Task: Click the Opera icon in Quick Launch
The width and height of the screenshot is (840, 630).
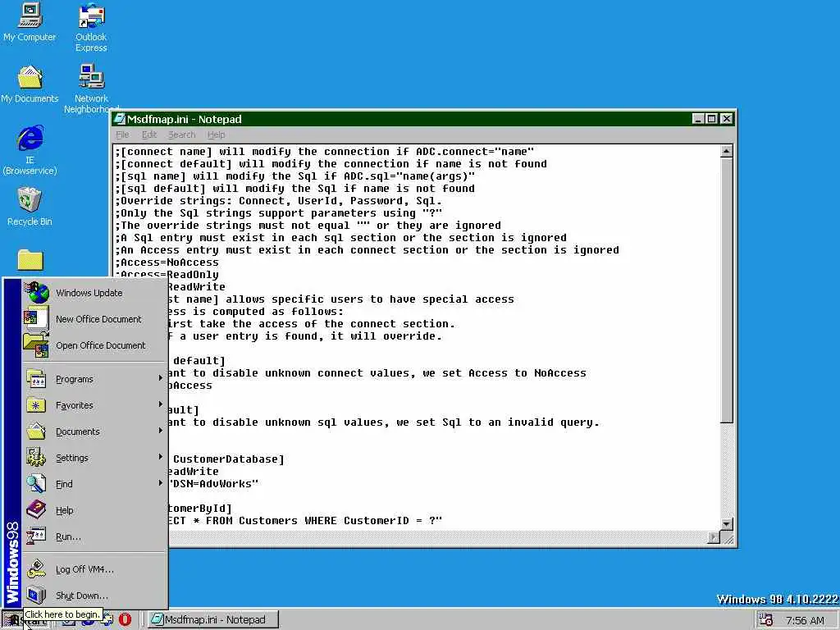Action: pos(125,619)
